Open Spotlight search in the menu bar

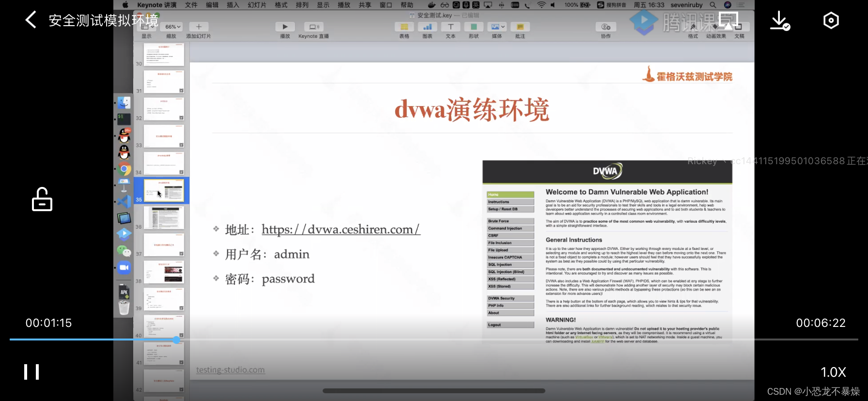click(713, 5)
